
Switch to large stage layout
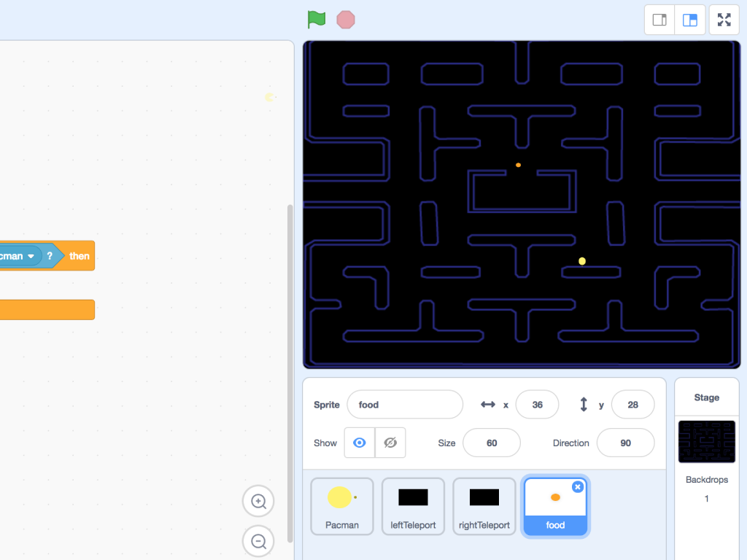(x=690, y=20)
